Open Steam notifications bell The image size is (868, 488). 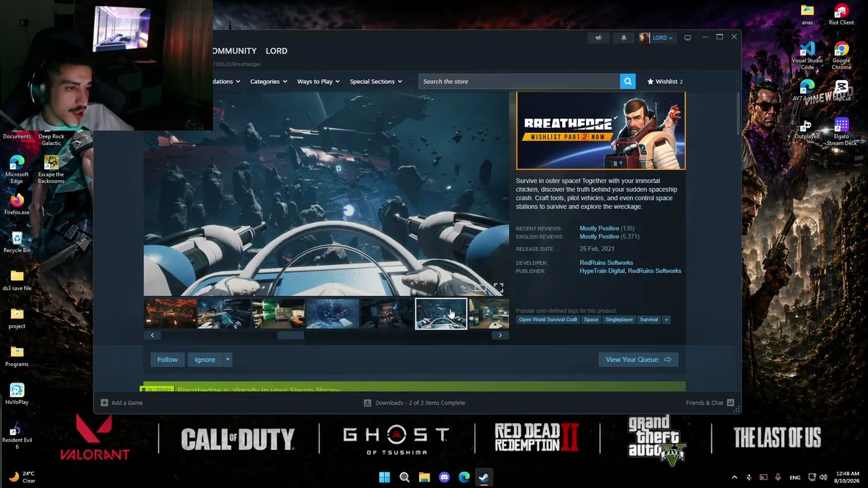[624, 38]
